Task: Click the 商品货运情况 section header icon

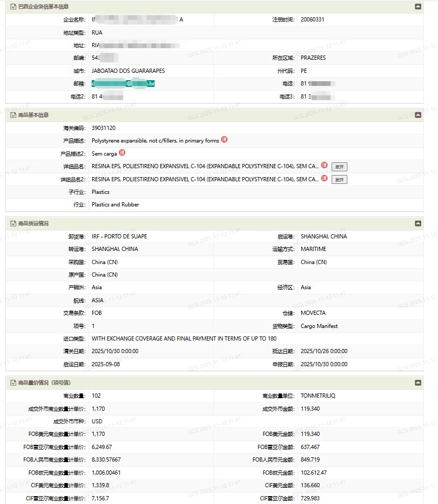Action: point(13,223)
